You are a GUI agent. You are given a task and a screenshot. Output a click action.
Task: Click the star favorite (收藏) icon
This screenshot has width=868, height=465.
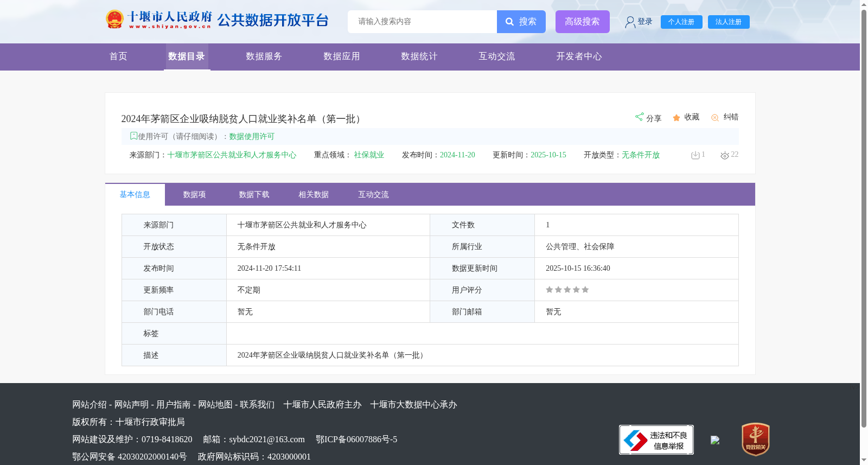pyautogui.click(x=676, y=118)
